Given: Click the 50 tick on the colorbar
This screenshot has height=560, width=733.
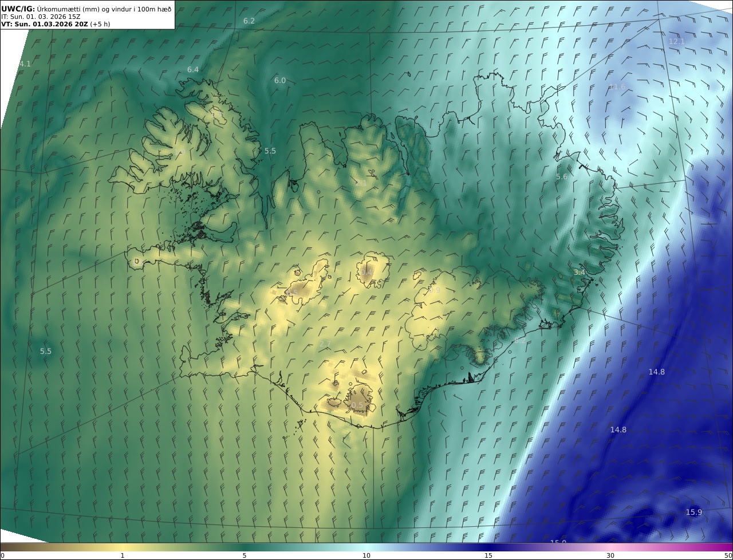Looking at the screenshot, I should pos(728,555).
